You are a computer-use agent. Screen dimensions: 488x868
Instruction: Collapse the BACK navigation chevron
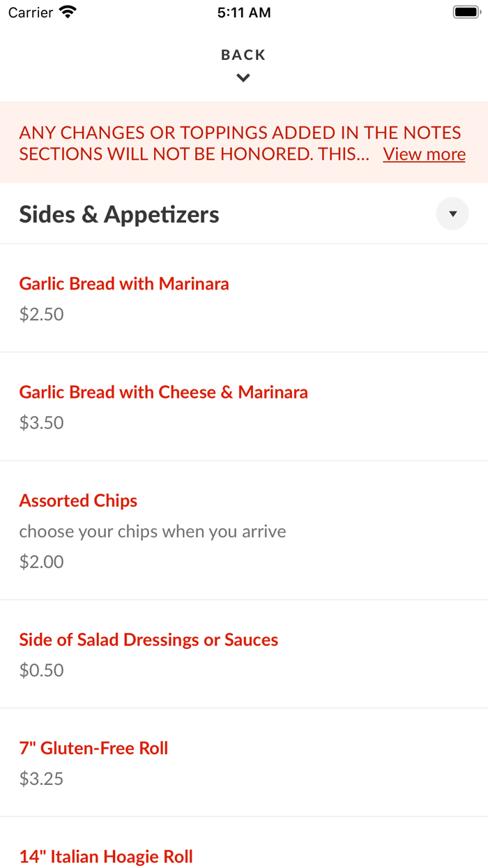click(x=243, y=77)
